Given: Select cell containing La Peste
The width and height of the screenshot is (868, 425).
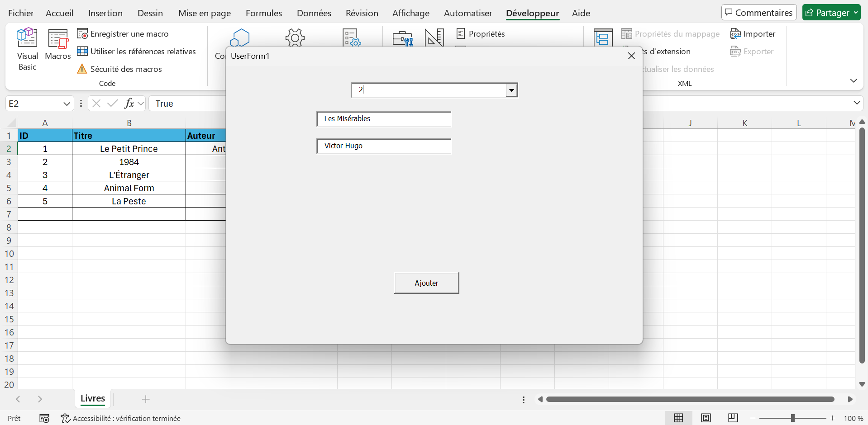Looking at the screenshot, I should coord(129,201).
